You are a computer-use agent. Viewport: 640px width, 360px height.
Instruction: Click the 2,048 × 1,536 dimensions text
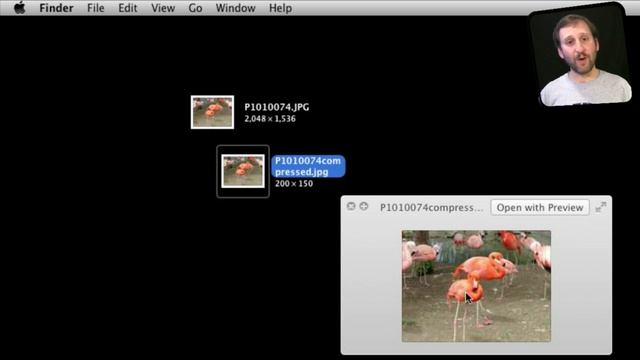pyautogui.click(x=270, y=119)
